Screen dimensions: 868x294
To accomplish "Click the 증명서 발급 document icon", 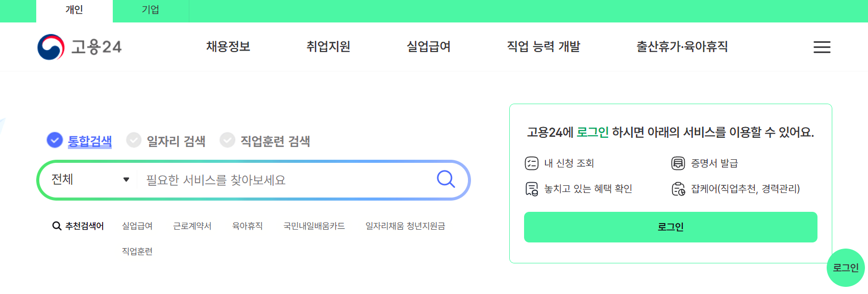I will (678, 163).
